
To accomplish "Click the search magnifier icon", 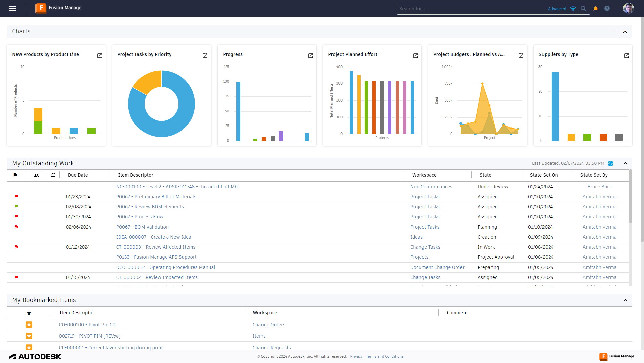I will click(x=584, y=9).
